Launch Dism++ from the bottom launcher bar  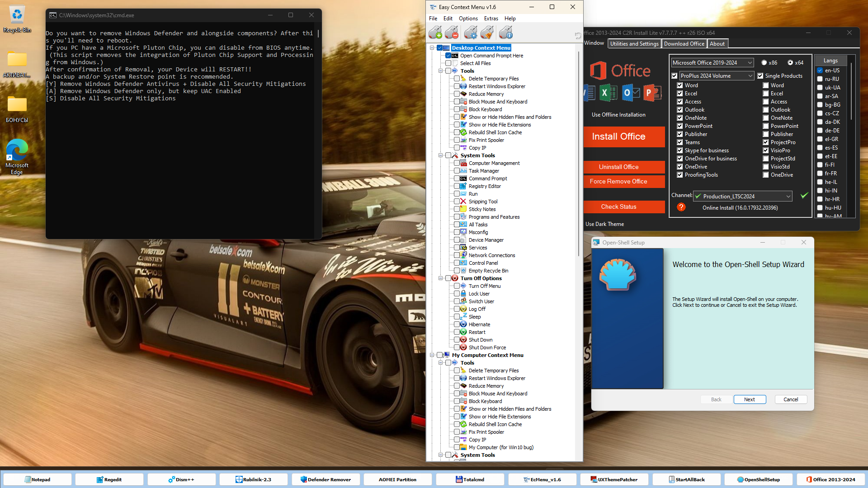coord(181,479)
